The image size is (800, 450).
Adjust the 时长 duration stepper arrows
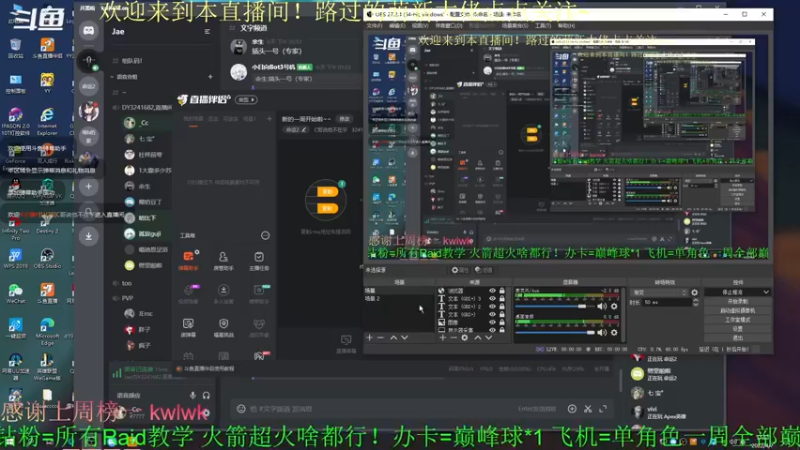(x=695, y=303)
